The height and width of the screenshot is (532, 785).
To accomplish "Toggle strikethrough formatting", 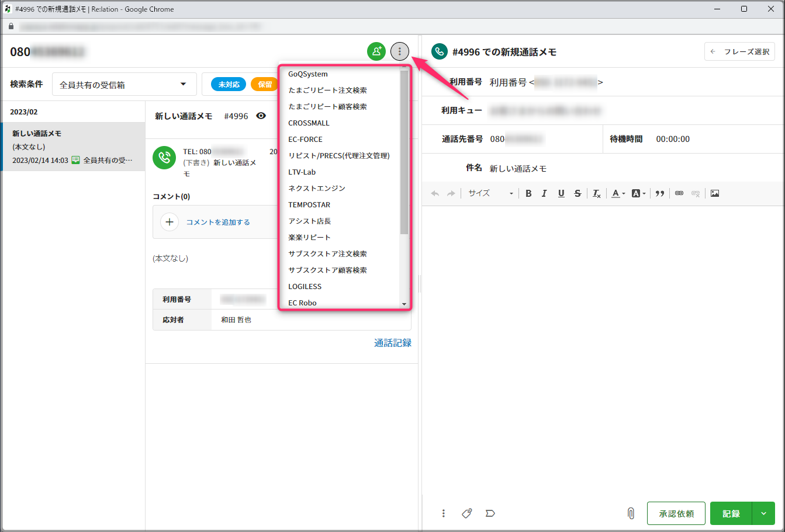I will (x=577, y=193).
